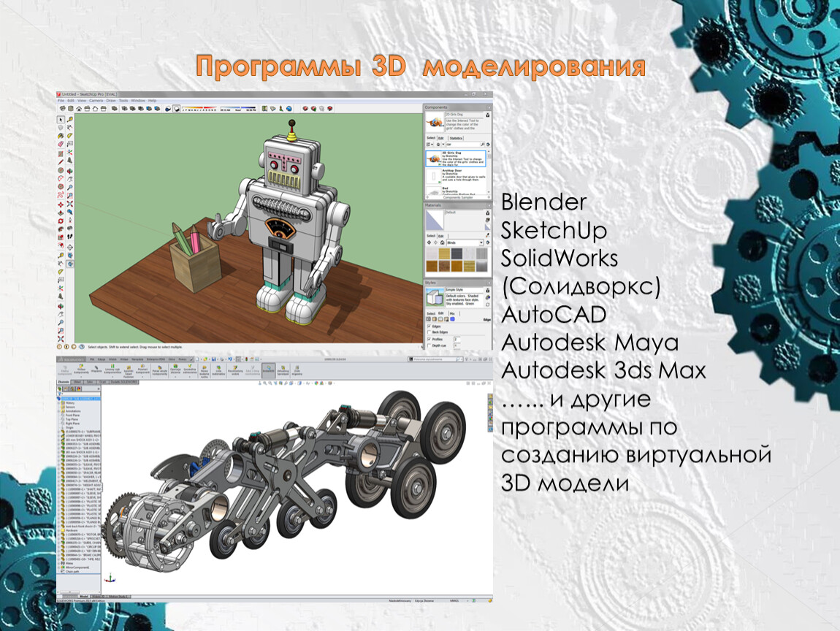The height and width of the screenshot is (631, 840).
Task: Expand the Annotations node in SolidWorks tree
Action: 59,411
